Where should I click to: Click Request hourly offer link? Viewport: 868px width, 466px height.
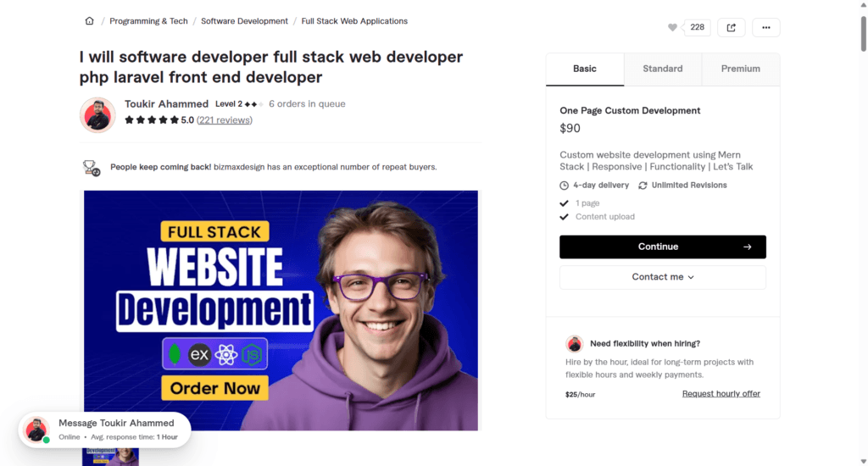pos(721,394)
